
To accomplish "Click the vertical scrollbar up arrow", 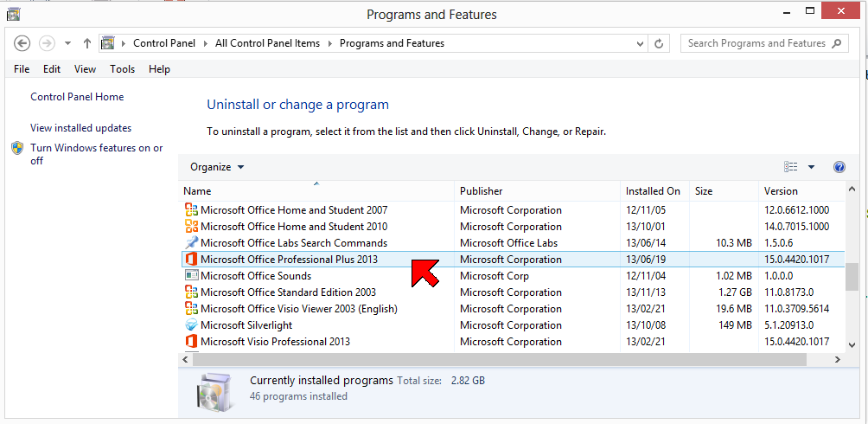I will click(852, 190).
